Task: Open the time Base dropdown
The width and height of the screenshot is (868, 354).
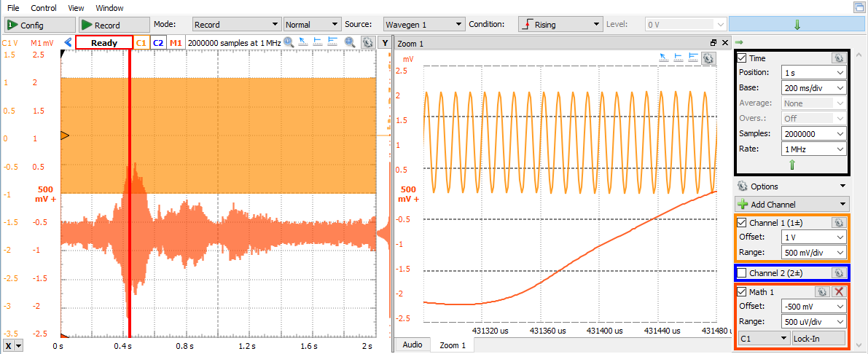Action: click(x=813, y=87)
